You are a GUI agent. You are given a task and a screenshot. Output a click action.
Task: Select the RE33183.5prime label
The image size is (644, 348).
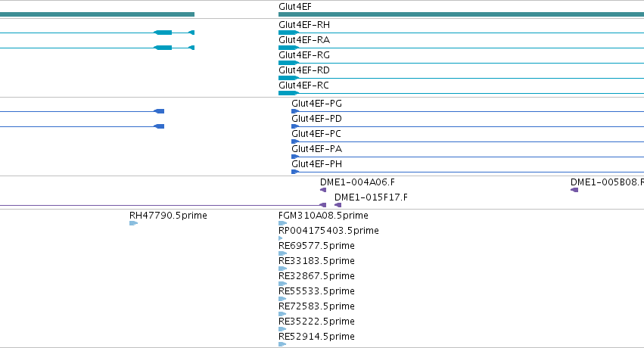[316, 262]
